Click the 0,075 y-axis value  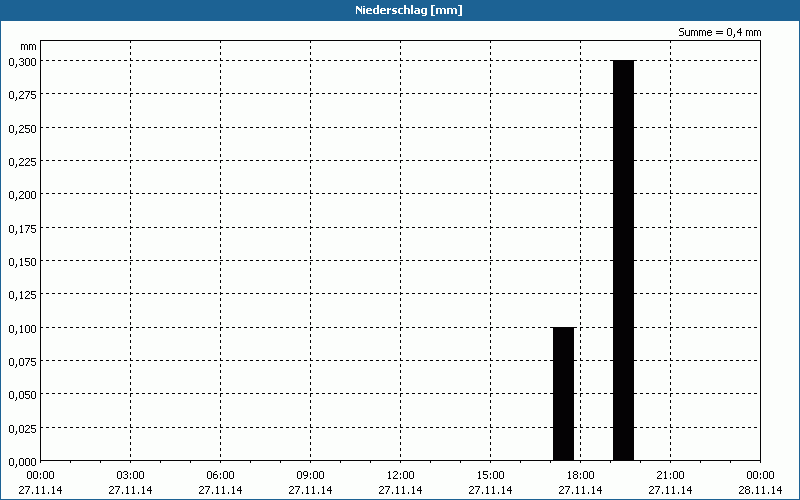click(22, 362)
